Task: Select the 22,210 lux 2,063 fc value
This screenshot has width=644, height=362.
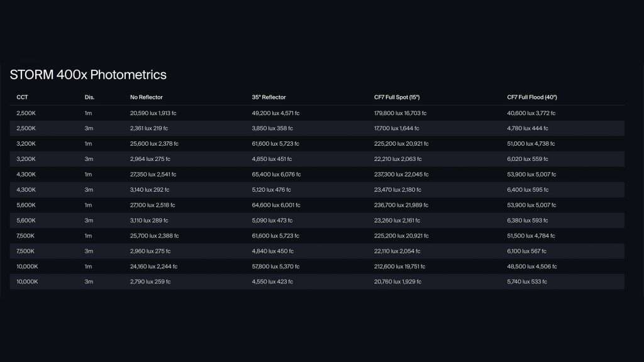Action: [396, 159]
